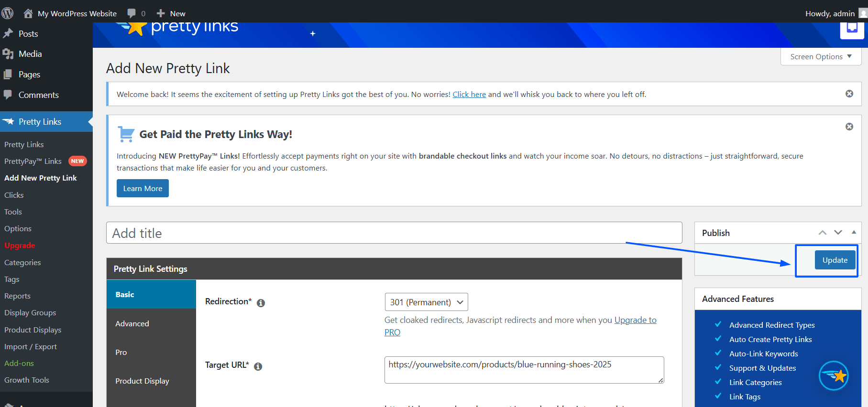This screenshot has height=407, width=868.
Task: Follow the Click here link
Action: point(469,94)
